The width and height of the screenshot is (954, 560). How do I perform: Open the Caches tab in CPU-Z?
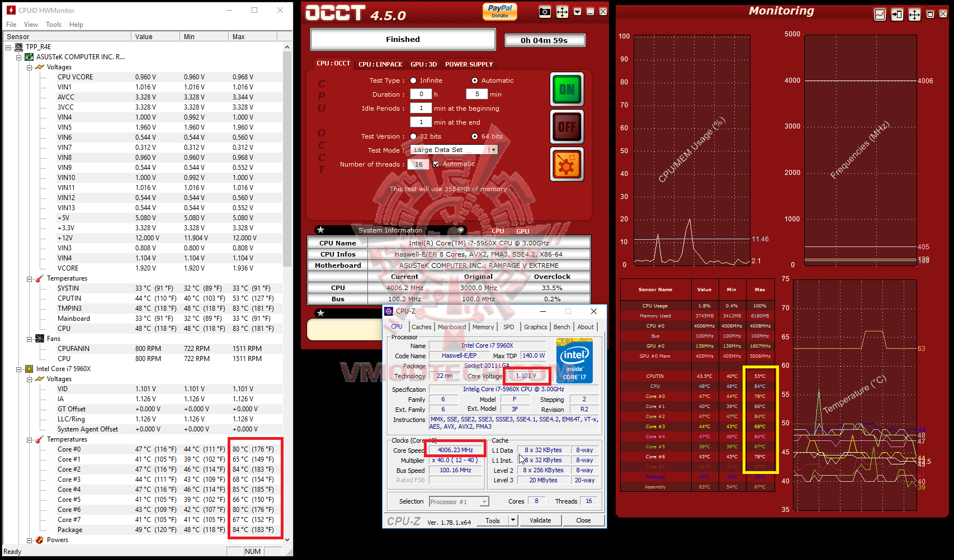422,327
